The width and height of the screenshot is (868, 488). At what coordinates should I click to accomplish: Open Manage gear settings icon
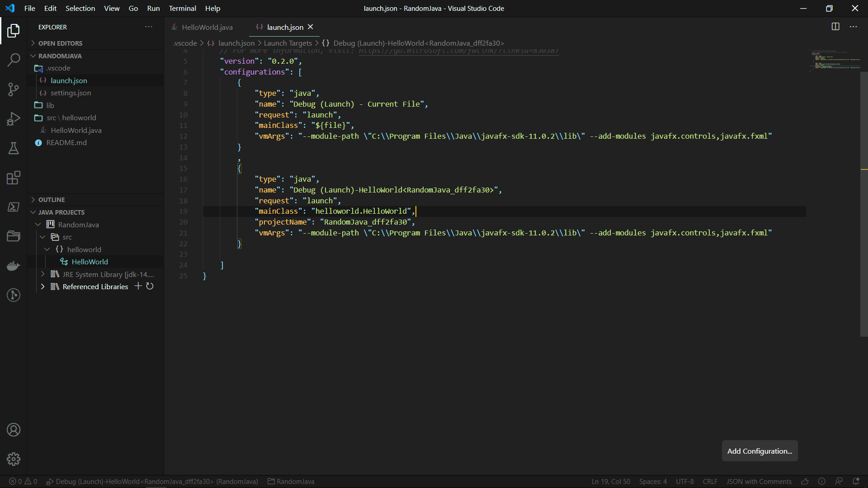click(14, 459)
